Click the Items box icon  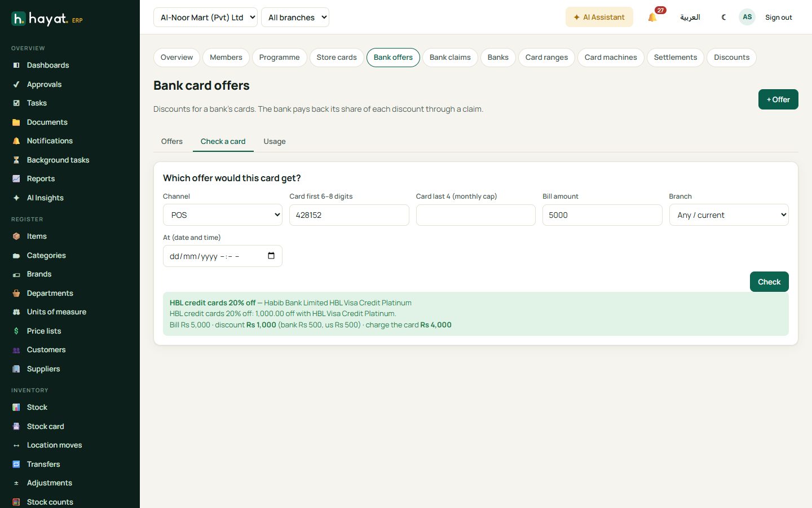tap(16, 237)
